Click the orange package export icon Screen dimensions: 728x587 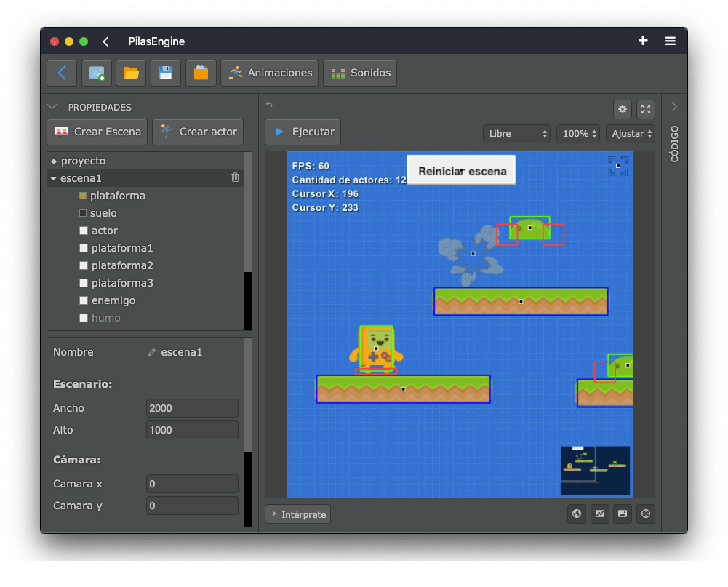pos(201,73)
